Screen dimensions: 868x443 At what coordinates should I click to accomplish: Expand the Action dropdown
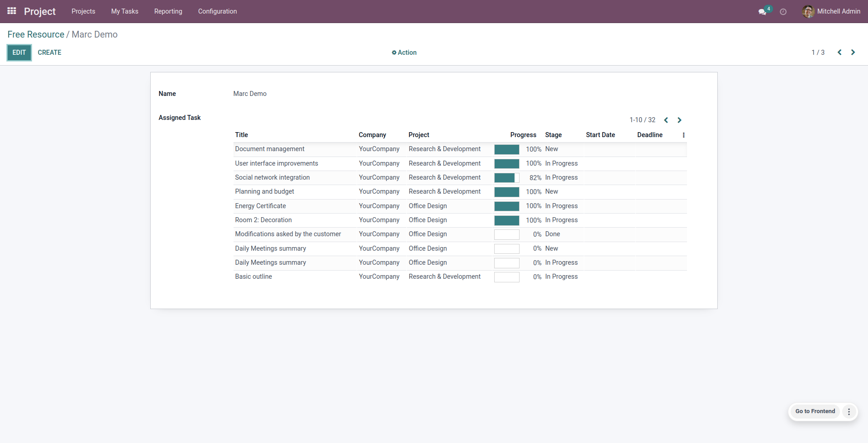point(404,52)
